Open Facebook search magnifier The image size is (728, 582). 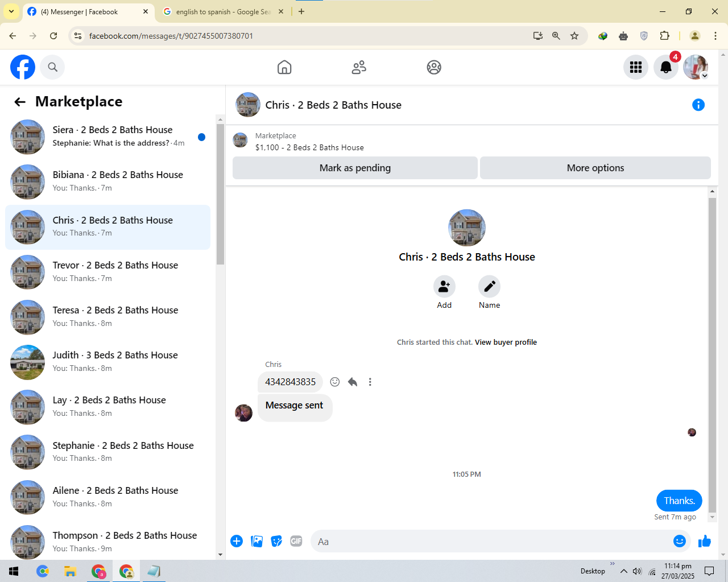tap(53, 67)
